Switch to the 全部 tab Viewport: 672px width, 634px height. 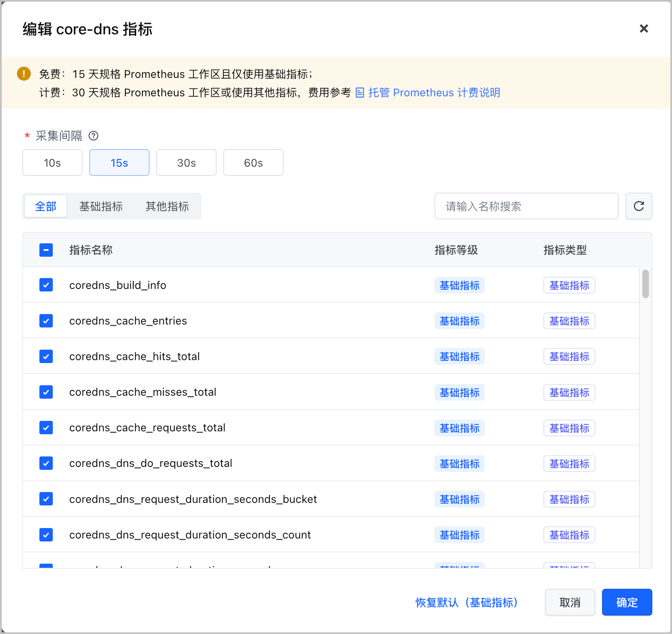click(46, 206)
